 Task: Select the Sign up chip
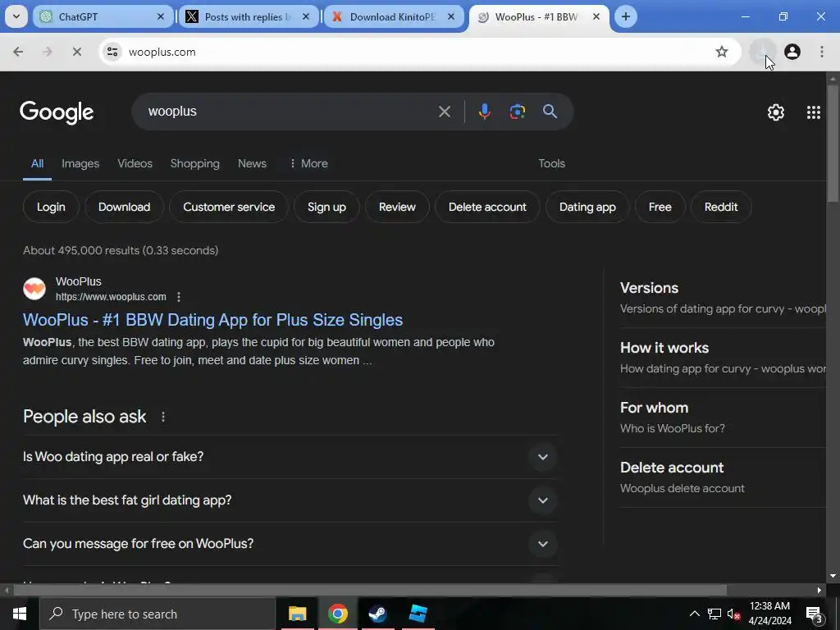pyautogui.click(x=326, y=208)
